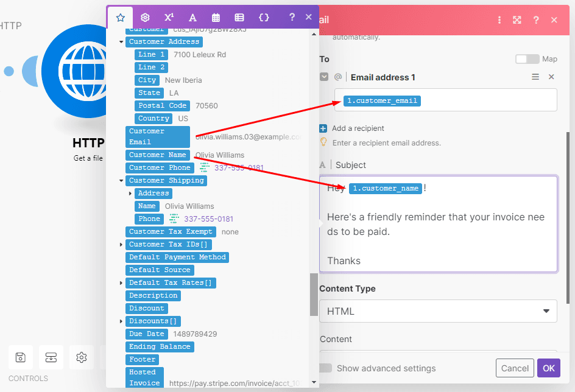Expand the Customer Tax IDs[] array
The height and width of the screenshot is (392, 575).
(x=122, y=245)
